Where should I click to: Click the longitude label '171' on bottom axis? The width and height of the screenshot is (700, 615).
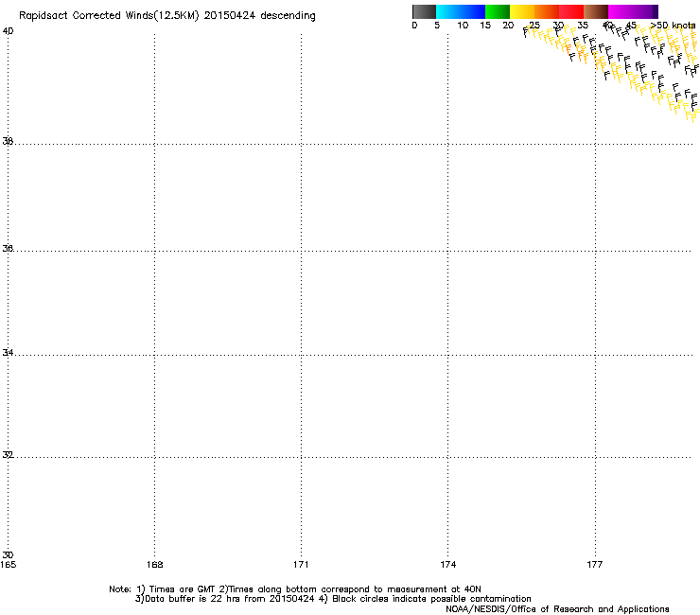[301, 565]
